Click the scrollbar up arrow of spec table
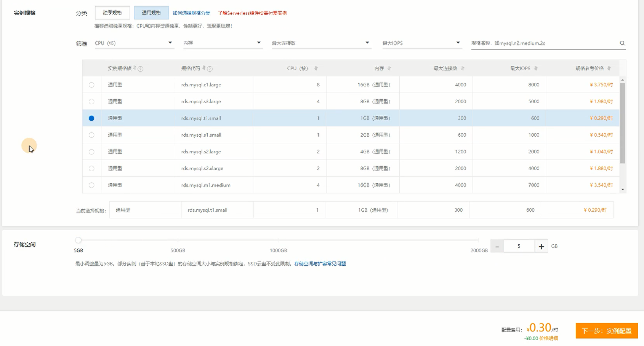The width and height of the screenshot is (644, 346). [x=623, y=80]
